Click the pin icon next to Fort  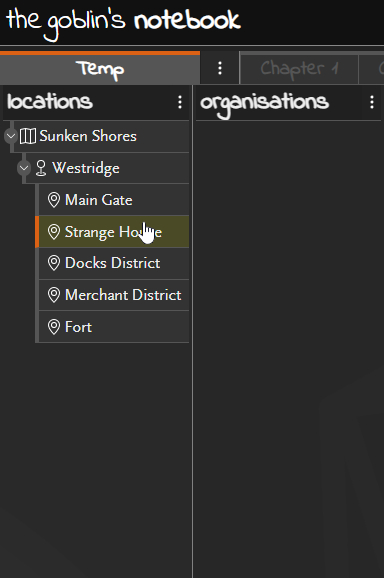click(x=54, y=327)
